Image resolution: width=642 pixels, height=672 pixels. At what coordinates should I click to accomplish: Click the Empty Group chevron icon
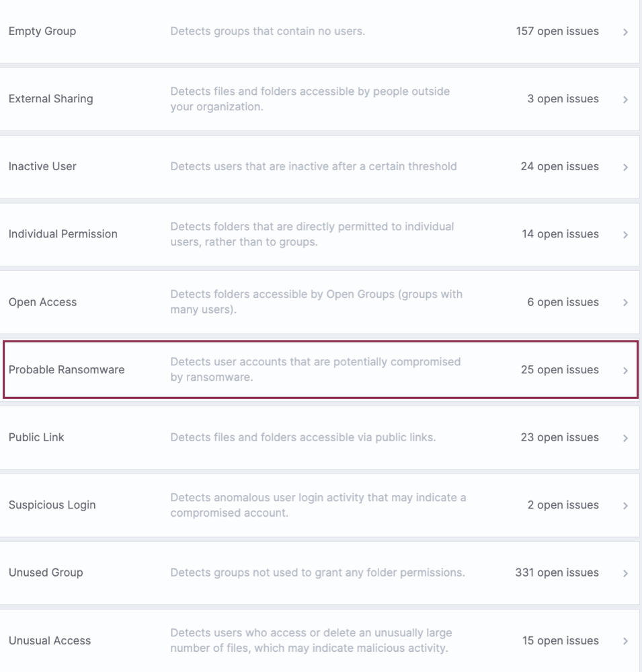(x=625, y=31)
